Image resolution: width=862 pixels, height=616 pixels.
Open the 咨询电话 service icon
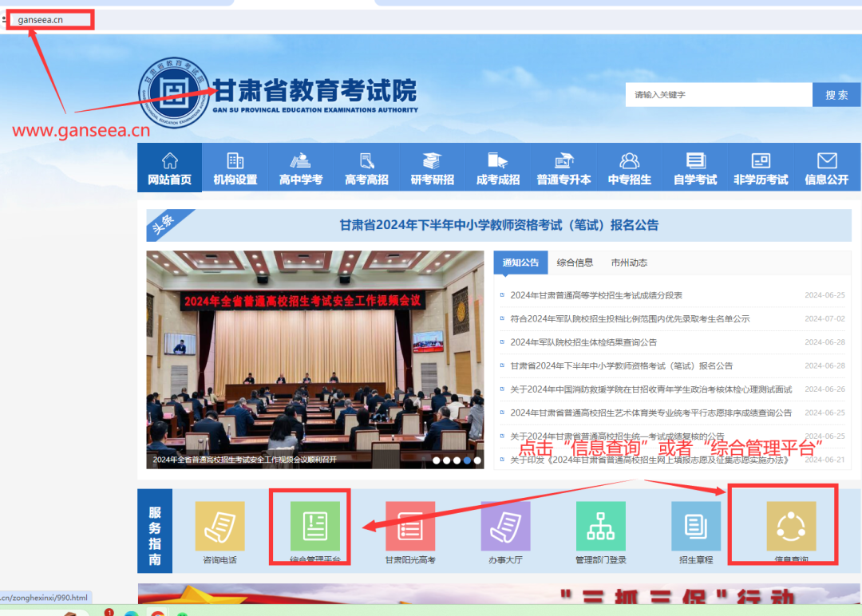click(x=219, y=527)
